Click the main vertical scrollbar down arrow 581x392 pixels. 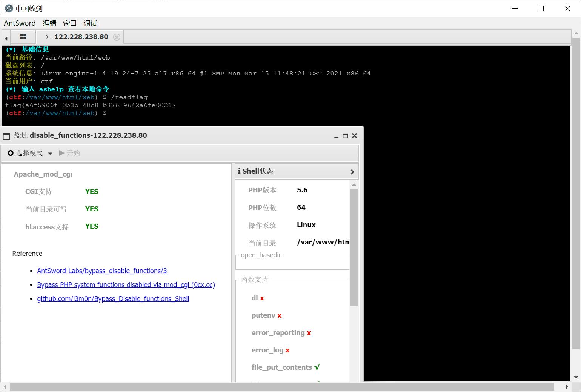tap(576, 377)
